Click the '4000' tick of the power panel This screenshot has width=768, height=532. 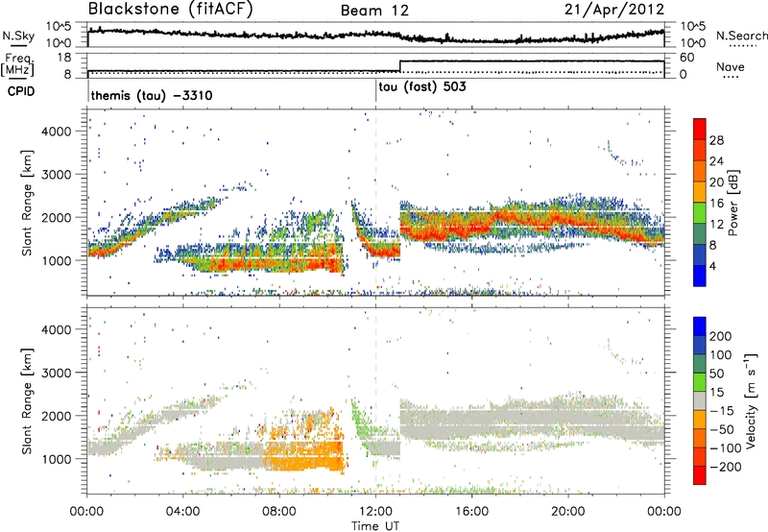(57, 132)
